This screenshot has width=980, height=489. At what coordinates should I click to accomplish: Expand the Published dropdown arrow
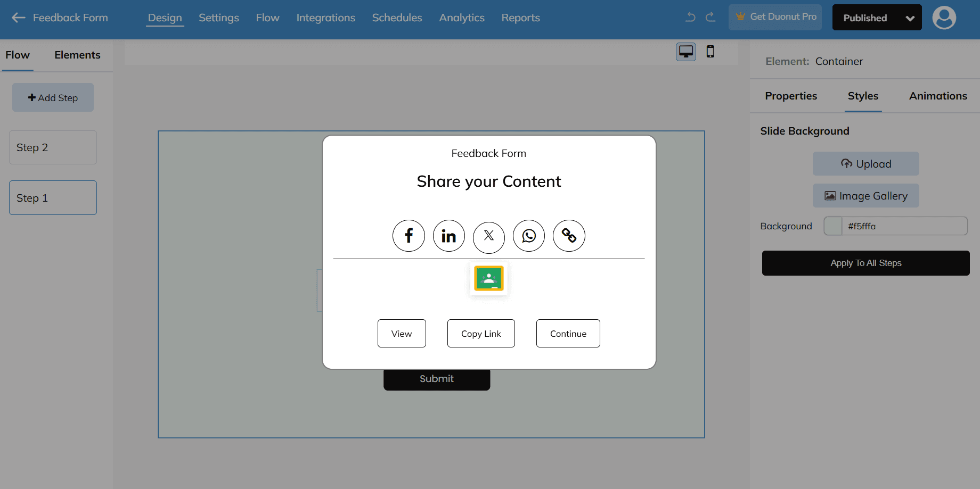910,18
